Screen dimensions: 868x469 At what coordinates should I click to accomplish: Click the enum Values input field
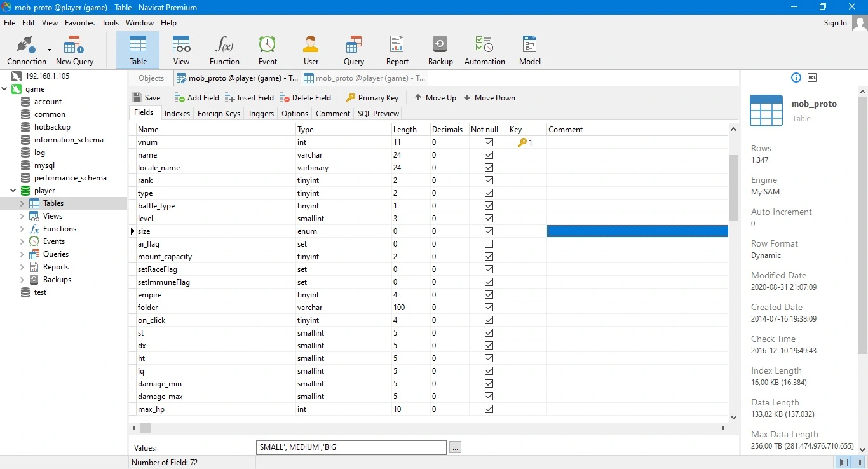tap(351, 447)
